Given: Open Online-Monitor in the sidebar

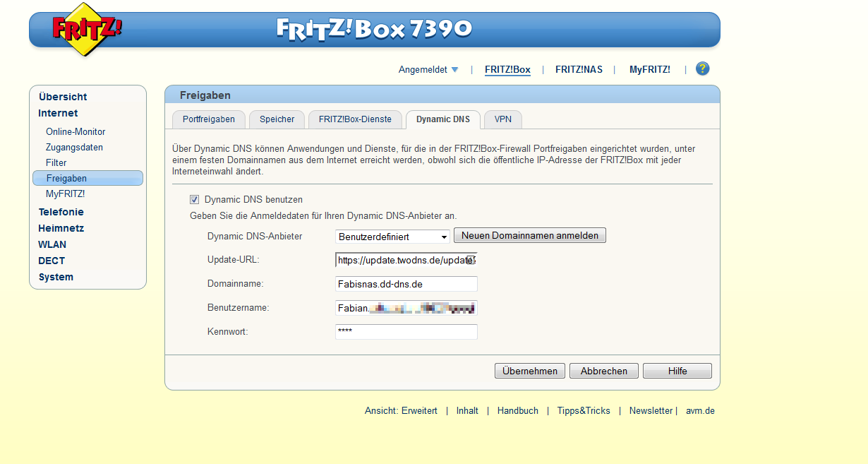Looking at the screenshot, I should tap(76, 131).
